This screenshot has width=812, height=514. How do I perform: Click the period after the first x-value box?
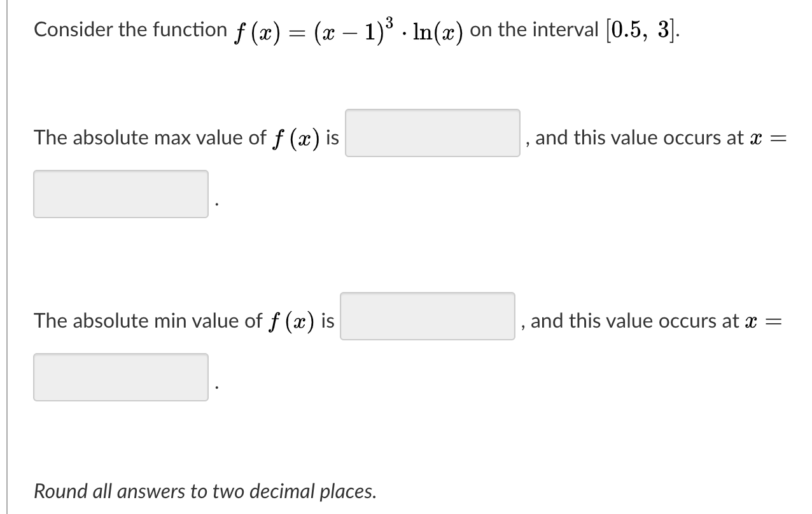217,204
